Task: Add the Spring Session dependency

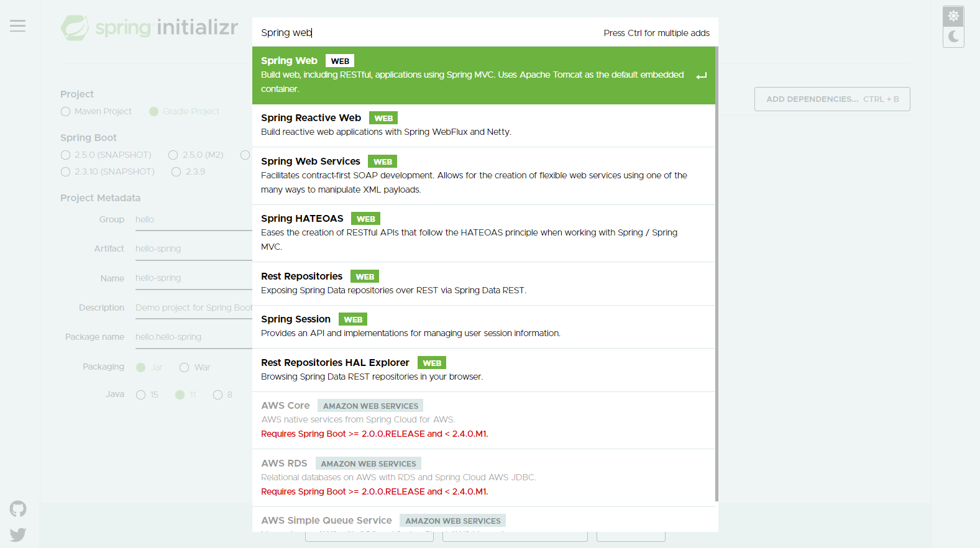Action: [x=483, y=327]
